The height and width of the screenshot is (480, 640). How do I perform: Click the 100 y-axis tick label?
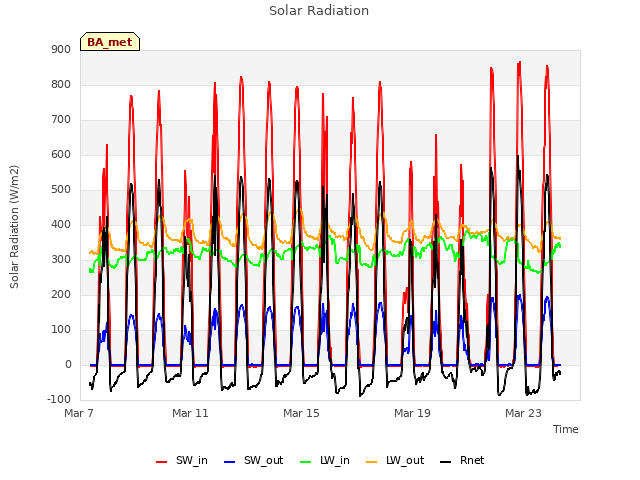(x=61, y=330)
